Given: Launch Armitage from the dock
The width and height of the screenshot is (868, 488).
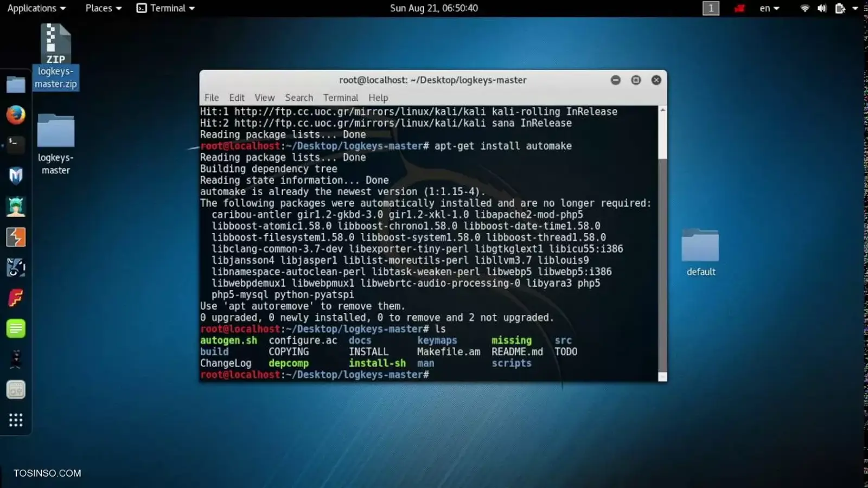Looking at the screenshot, I should point(16,237).
